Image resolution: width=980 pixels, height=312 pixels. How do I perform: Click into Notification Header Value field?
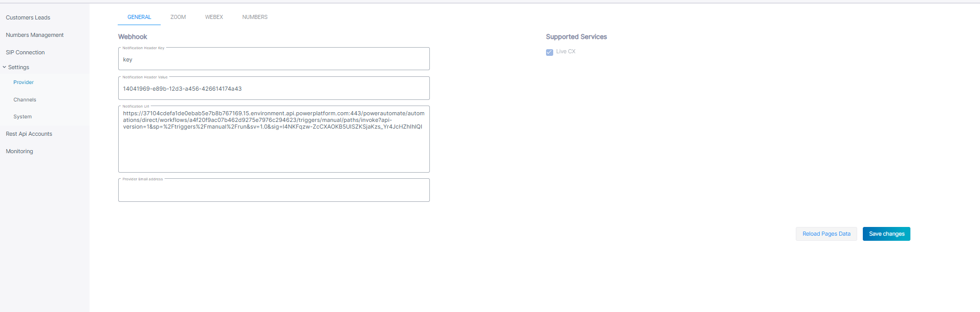[x=274, y=88]
